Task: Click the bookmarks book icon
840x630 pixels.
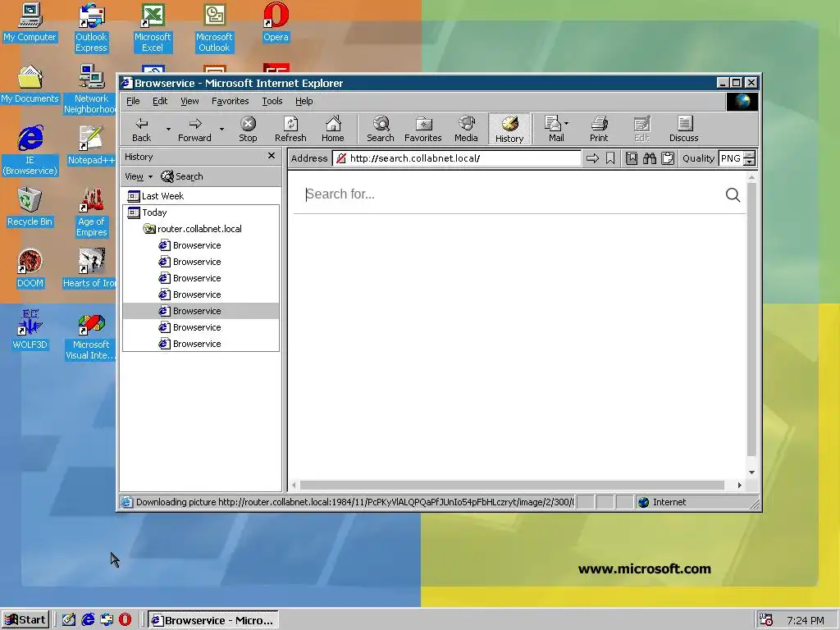Action: pyautogui.click(x=632, y=158)
